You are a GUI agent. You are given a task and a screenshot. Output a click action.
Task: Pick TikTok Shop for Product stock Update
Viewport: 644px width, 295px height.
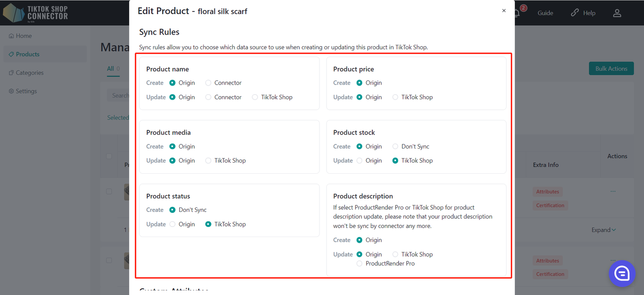point(395,161)
